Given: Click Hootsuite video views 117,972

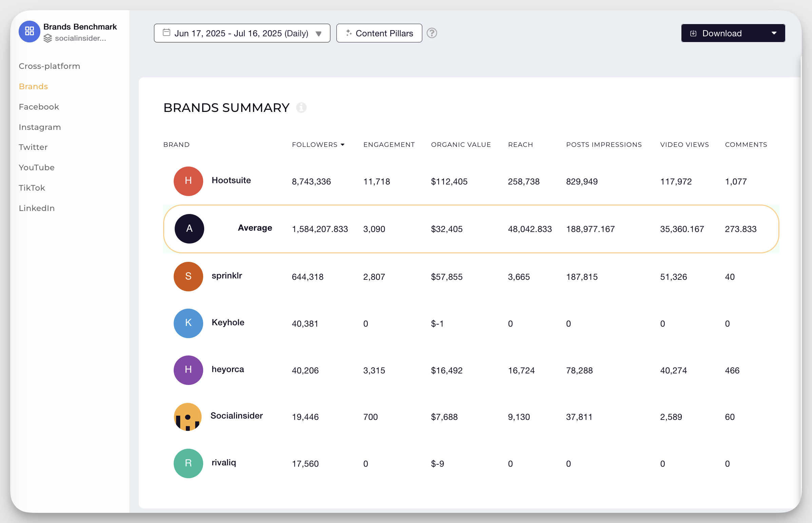Looking at the screenshot, I should pos(675,181).
